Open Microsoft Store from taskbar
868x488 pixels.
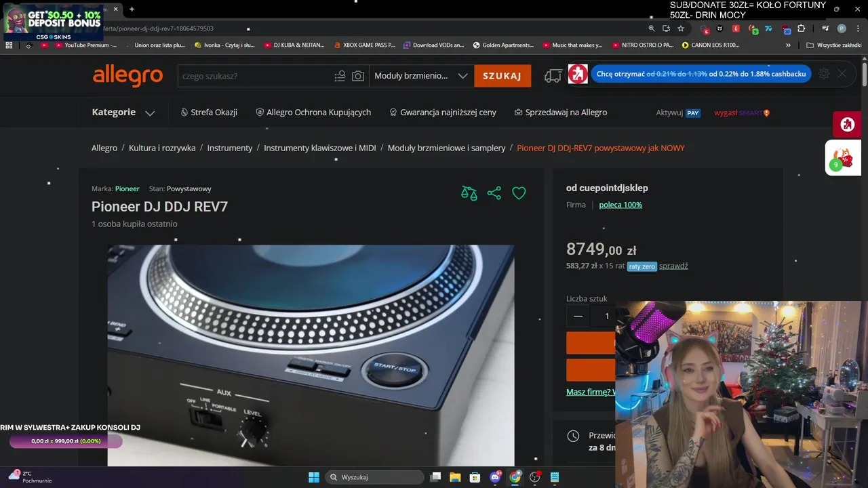(x=475, y=477)
